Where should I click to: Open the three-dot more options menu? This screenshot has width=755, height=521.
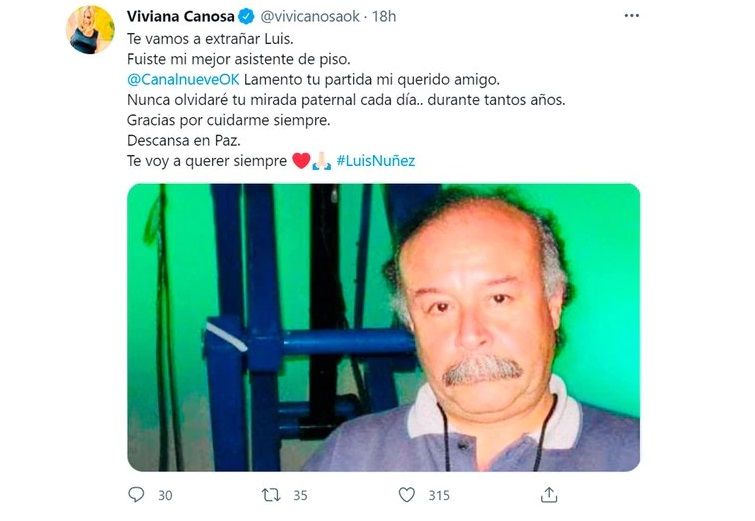[x=632, y=16]
